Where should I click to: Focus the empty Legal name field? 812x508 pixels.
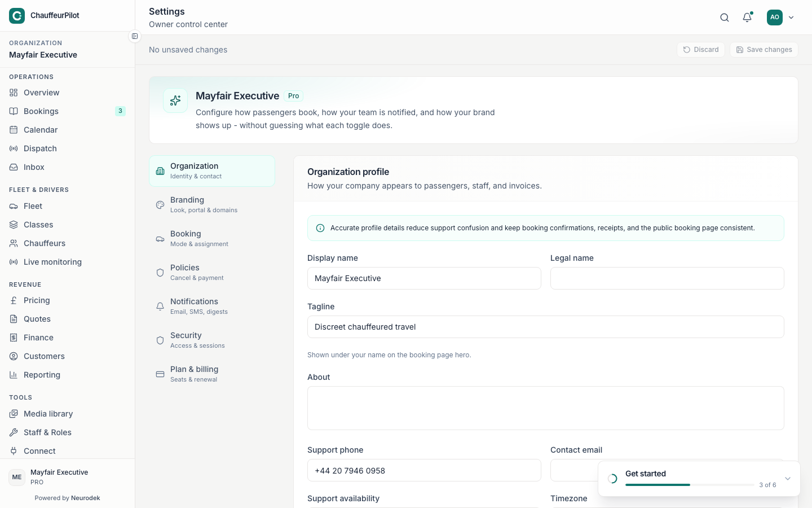coord(667,278)
